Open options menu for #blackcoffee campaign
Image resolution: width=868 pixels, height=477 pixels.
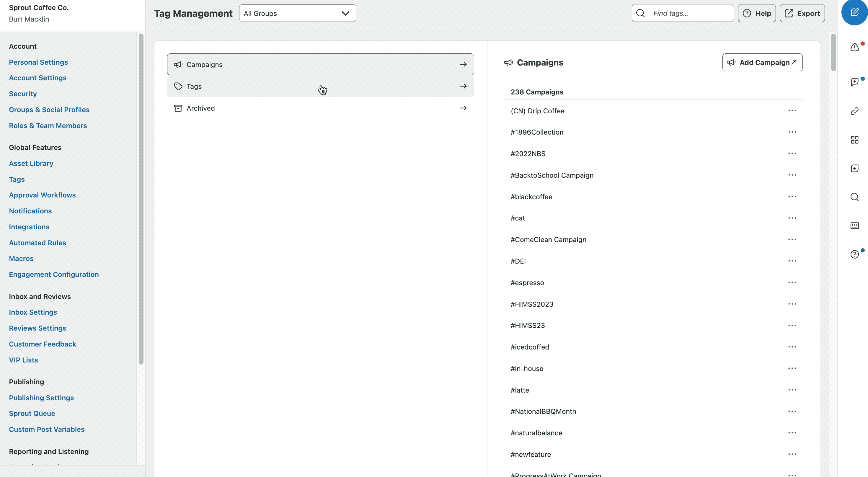[792, 196]
